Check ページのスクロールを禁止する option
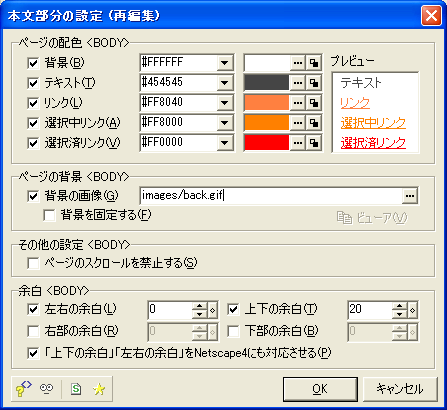Viewport: 447px width, 410px height. click(33, 263)
